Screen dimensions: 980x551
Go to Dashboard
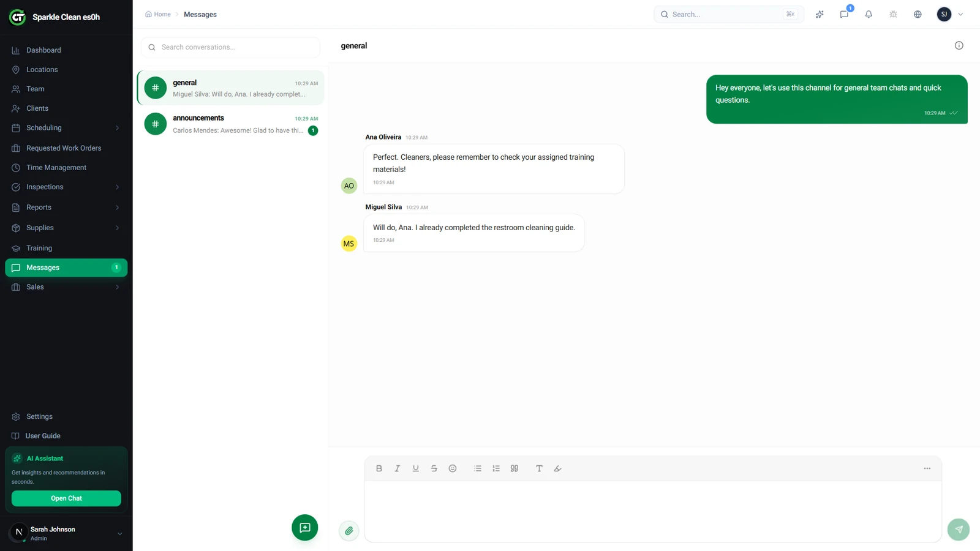click(66, 50)
